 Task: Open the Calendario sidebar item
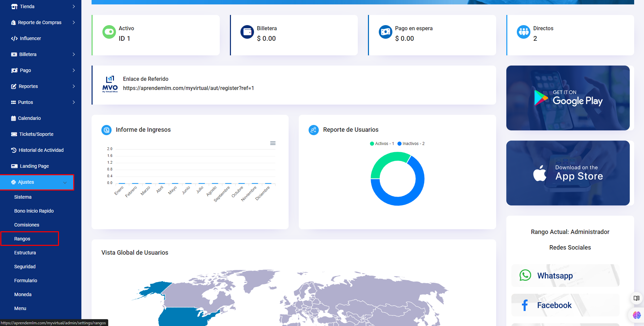[x=29, y=118]
